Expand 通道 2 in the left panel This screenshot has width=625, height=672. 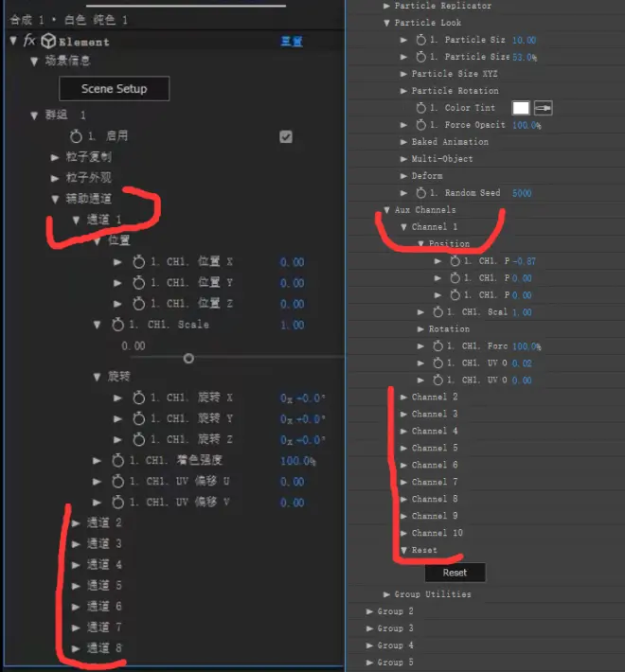point(76,522)
